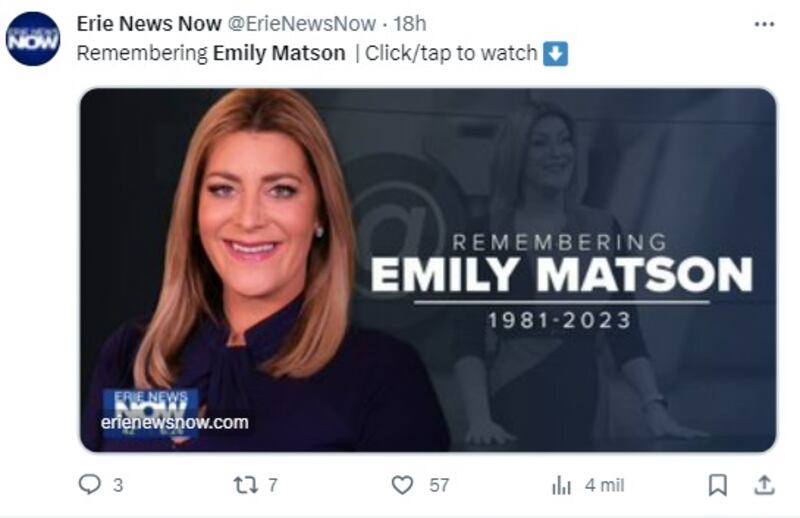Click the 18h timestamp
Image resolution: width=800 pixels, height=518 pixels.
410,23
